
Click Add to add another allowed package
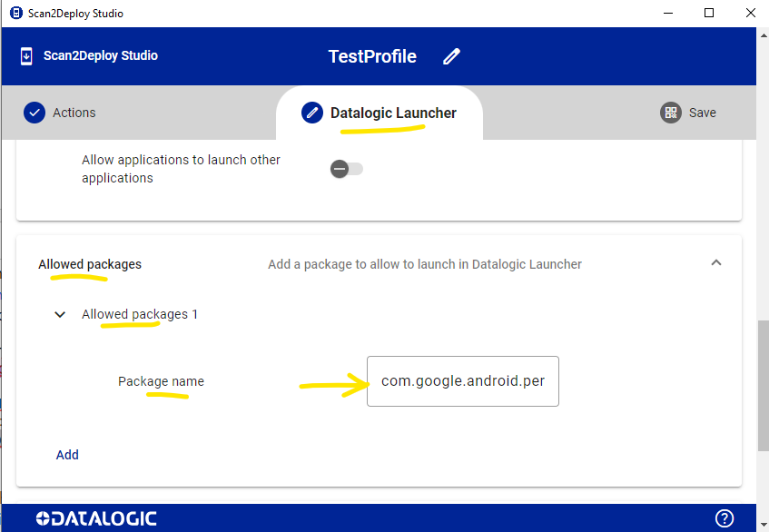point(67,455)
